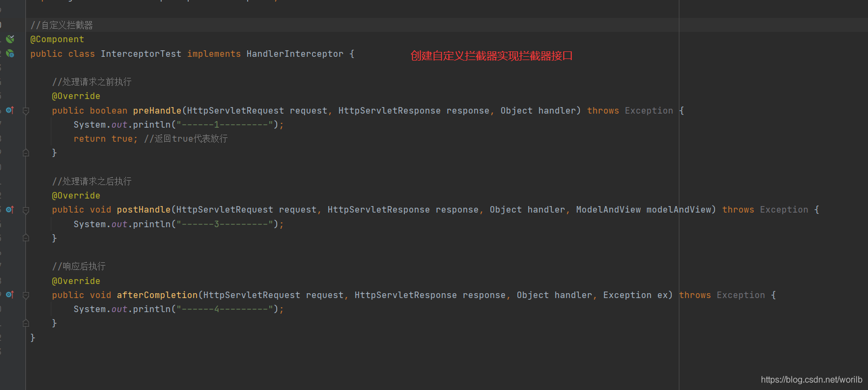Click the throws keyword on the postHandle line

click(738, 210)
